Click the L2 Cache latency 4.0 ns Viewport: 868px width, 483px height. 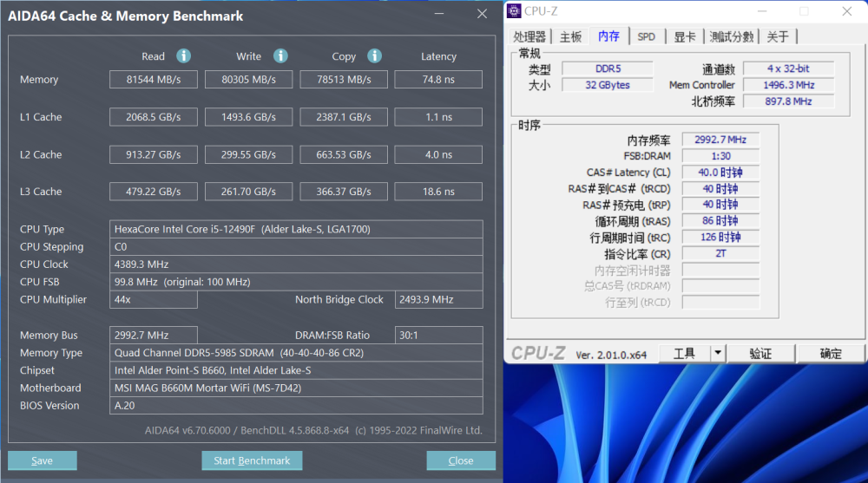pos(438,154)
